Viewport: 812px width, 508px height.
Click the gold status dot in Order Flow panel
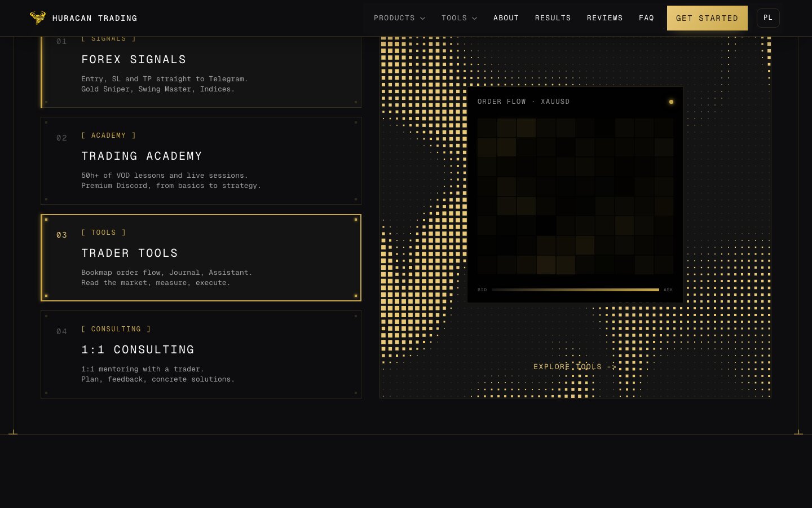click(671, 102)
